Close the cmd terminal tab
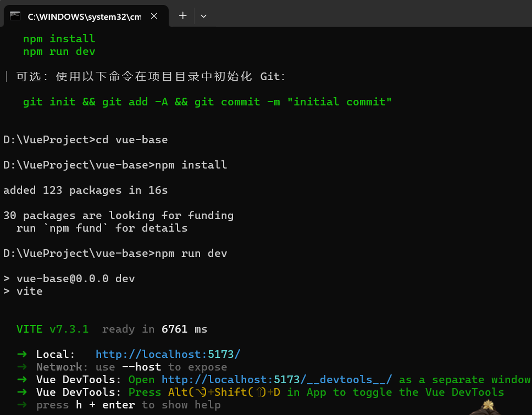532x415 pixels. coord(154,16)
